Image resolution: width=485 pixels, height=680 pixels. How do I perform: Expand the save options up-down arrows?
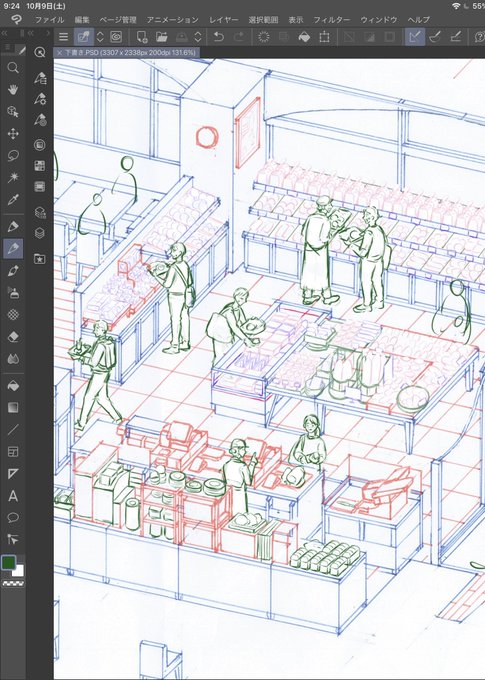(198, 37)
